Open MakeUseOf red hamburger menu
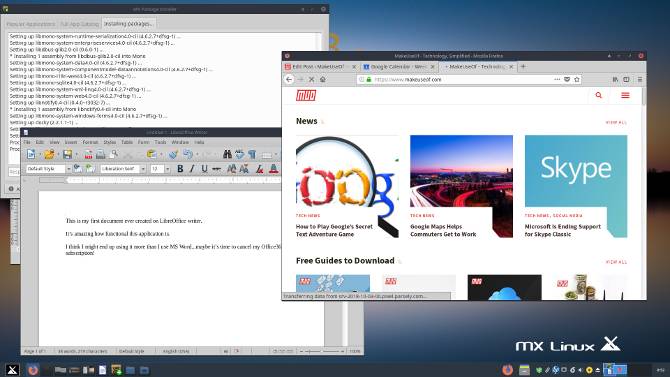 click(x=625, y=95)
